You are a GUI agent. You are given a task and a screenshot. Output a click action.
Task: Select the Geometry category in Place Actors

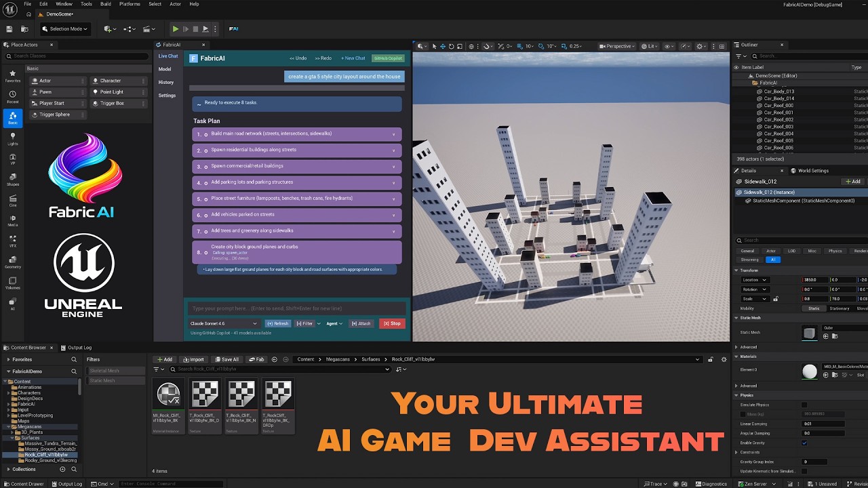tap(12, 262)
